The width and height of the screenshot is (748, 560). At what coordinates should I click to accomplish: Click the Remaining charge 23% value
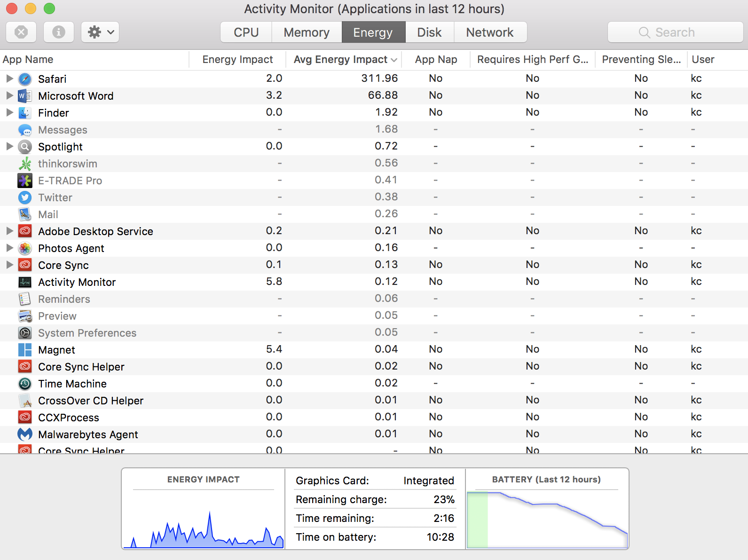pos(444,499)
